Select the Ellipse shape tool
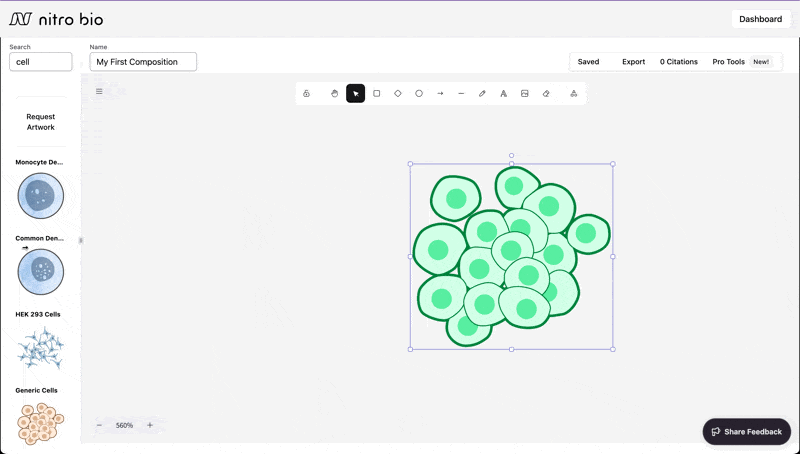The height and width of the screenshot is (454, 800). click(419, 93)
